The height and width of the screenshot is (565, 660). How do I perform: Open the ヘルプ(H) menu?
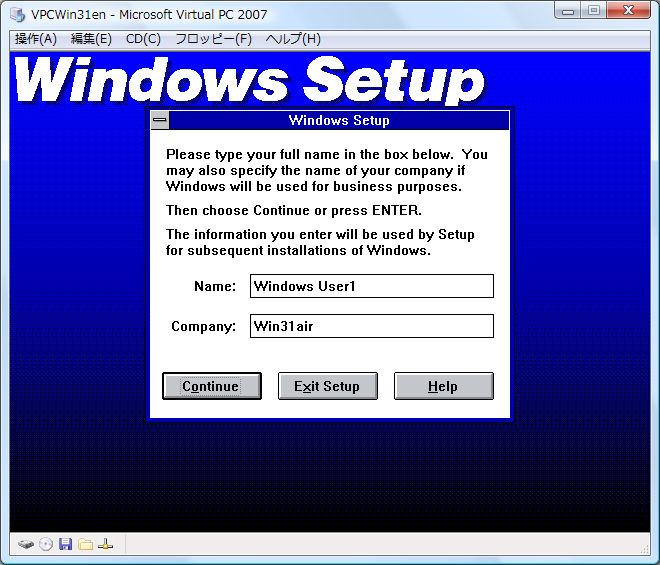coord(293,39)
